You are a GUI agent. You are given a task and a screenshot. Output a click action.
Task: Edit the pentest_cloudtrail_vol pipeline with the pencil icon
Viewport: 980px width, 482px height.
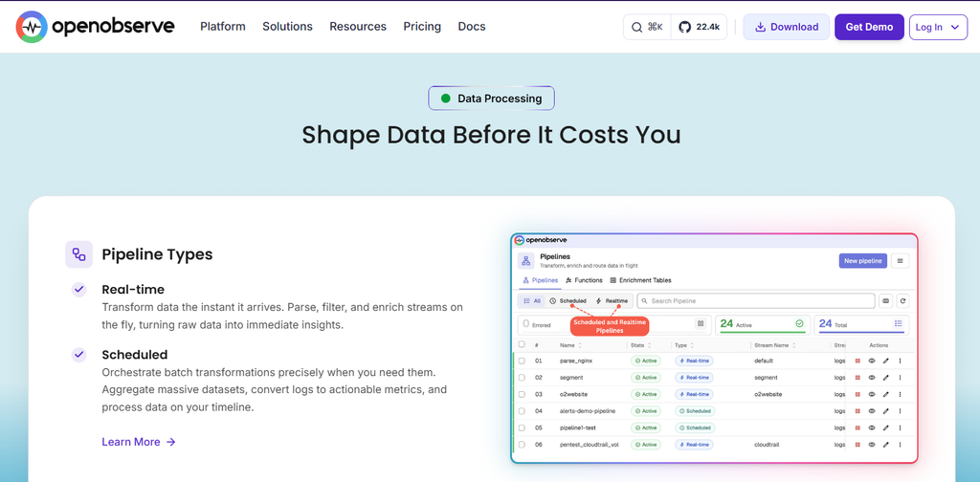(x=885, y=445)
